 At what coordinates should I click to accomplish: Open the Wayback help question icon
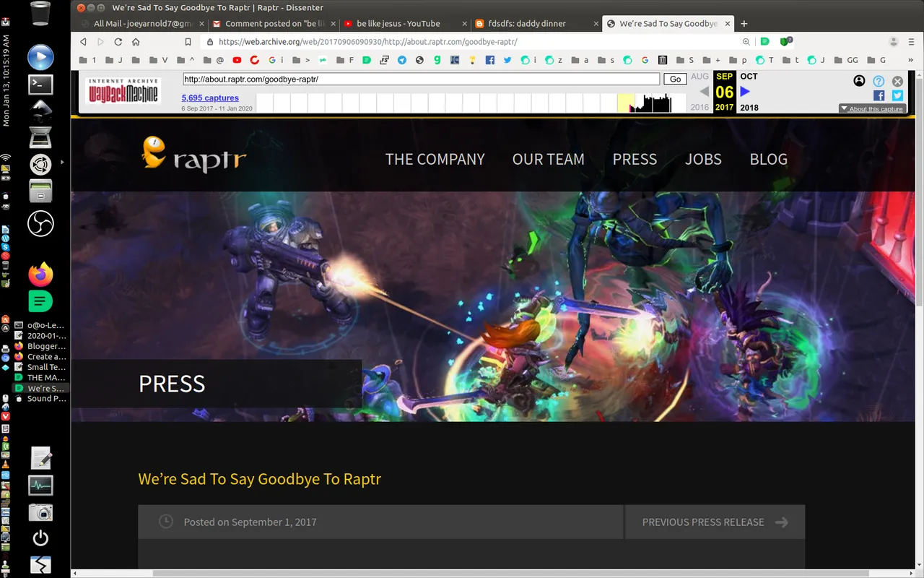[x=879, y=81]
